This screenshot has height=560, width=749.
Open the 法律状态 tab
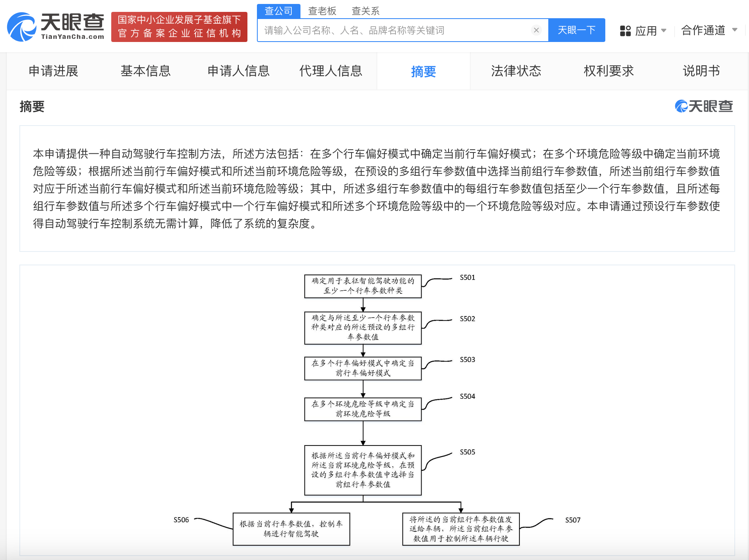[x=516, y=71]
